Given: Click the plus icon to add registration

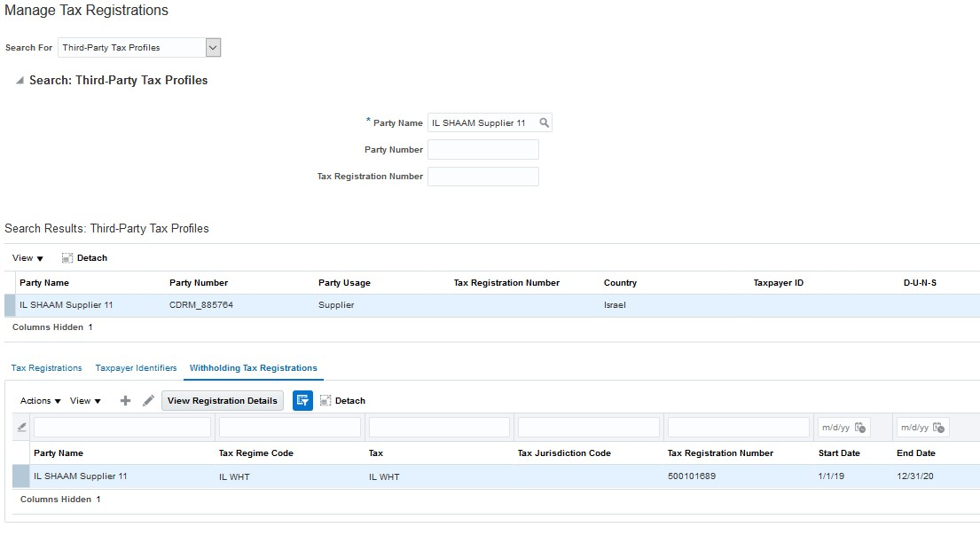Looking at the screenshot, I should click(125, 401).
